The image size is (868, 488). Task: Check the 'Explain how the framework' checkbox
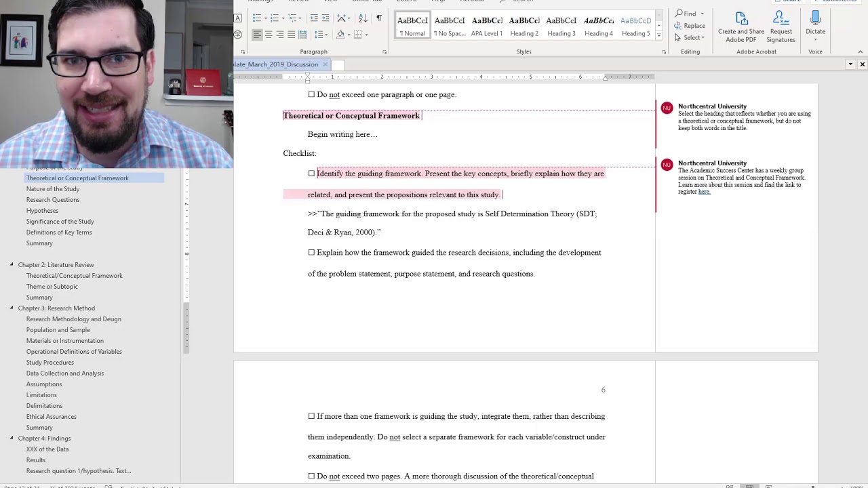(x=311, y=253)
